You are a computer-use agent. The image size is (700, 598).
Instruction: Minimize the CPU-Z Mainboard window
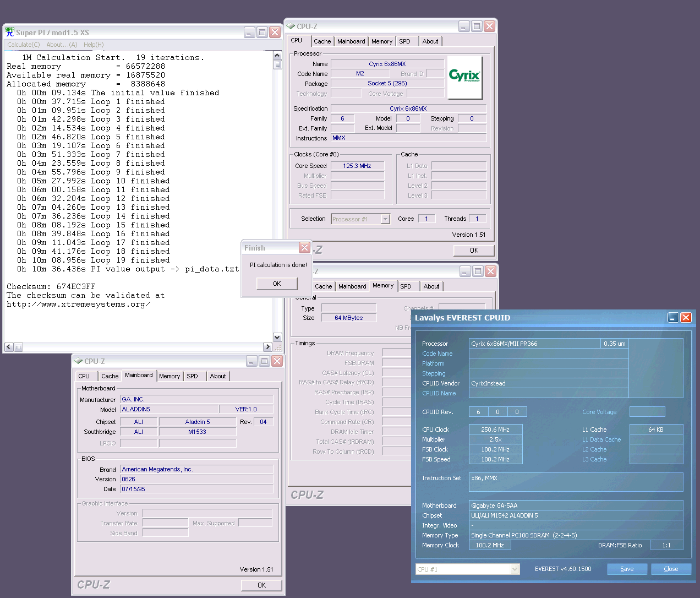pyautogui.click(x=251, y=361)
